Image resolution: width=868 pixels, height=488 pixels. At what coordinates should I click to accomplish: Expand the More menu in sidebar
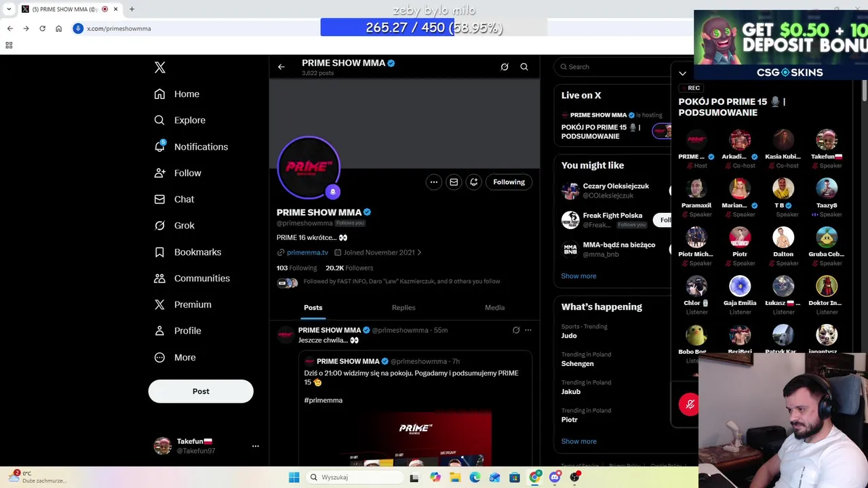pos(175,357)
